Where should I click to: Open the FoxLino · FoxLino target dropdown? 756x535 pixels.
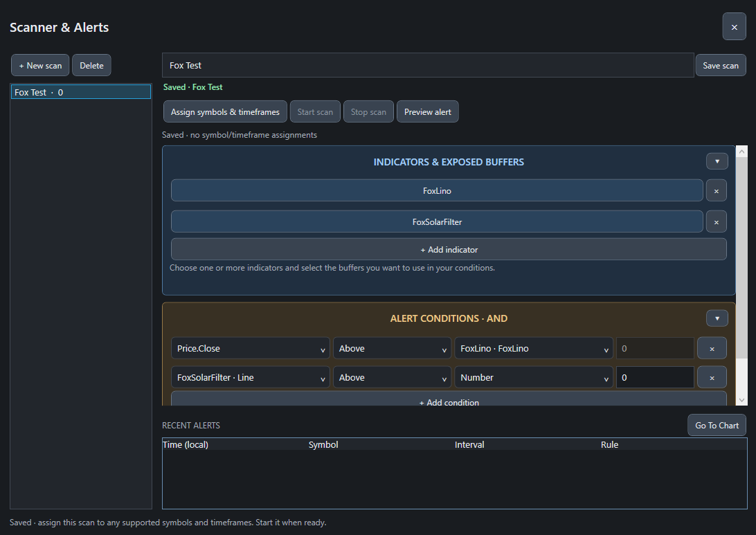[534, 348]
